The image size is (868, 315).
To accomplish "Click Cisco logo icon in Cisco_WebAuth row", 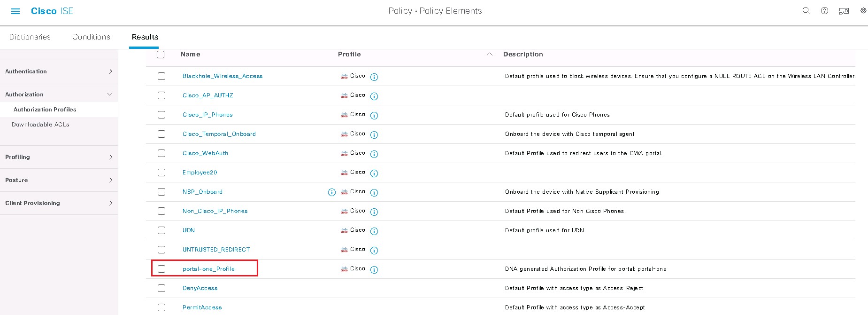I will click(x=344, y=153).
